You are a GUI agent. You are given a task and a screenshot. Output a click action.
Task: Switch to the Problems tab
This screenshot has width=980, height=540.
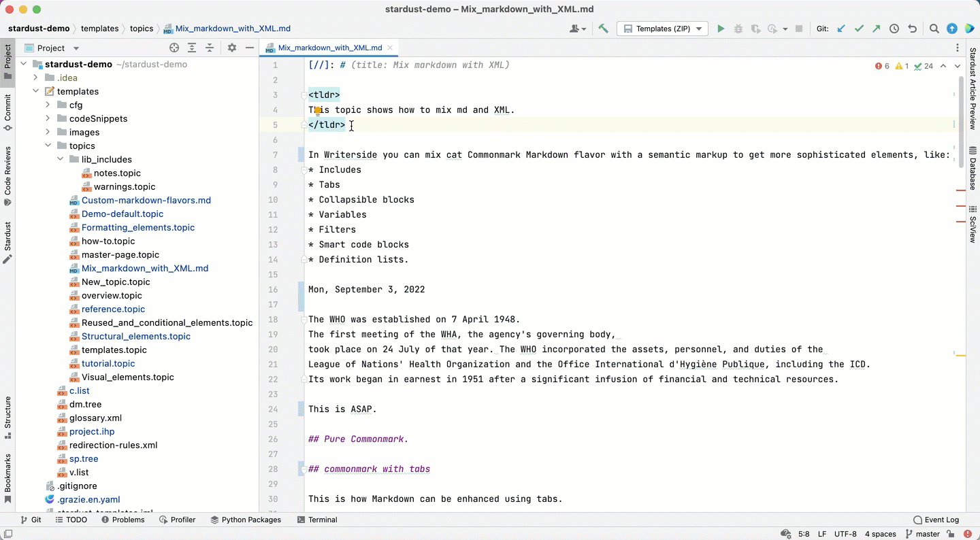coord(123,520)
